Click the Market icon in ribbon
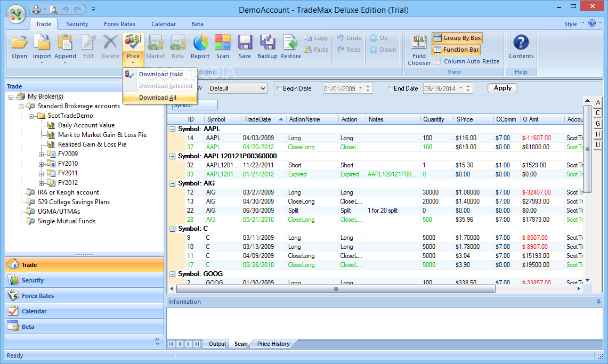Screen dimensions: 608x364 (x=156, y=43)
